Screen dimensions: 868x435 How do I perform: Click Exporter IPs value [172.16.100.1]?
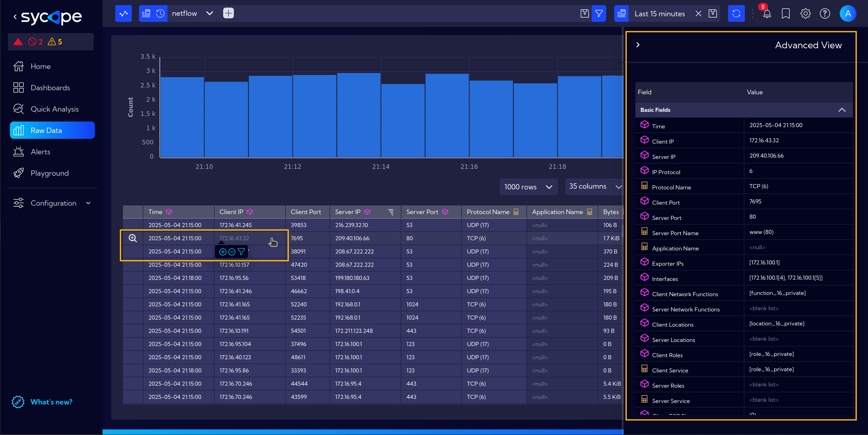pyautogui.click(x=764, y=262)
